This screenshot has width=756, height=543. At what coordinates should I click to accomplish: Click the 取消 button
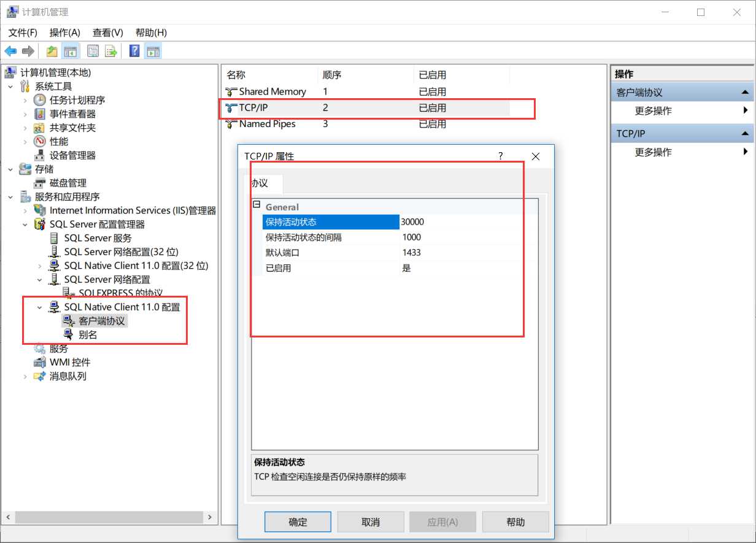[371, 522]
